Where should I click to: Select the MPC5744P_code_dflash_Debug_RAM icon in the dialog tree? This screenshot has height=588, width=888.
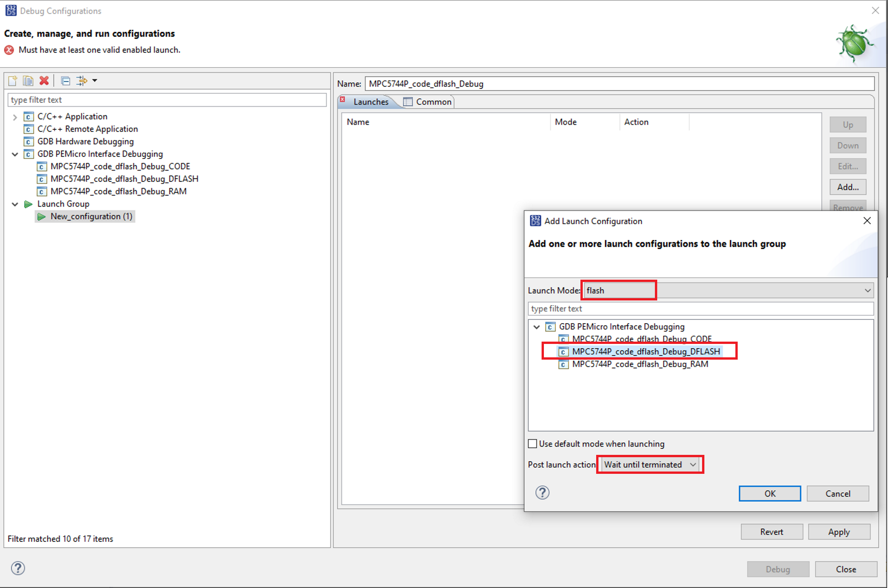coord(563,365)
